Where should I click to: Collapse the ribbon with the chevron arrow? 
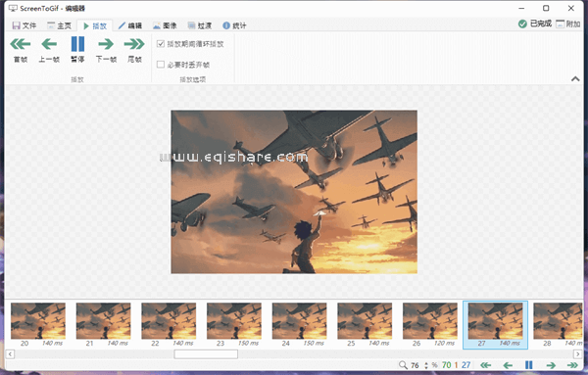pyautogui.click(x=575, y=78)
